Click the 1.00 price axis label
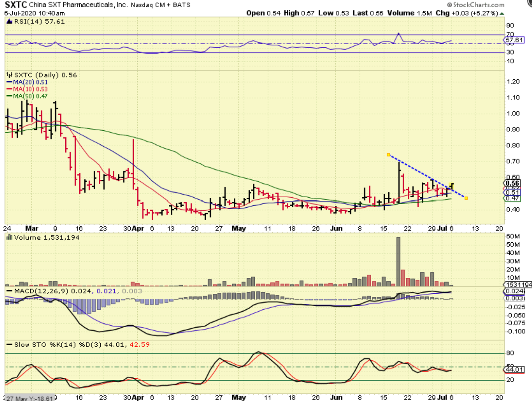The height and width of the screenshot is (401, 532). 513,113
